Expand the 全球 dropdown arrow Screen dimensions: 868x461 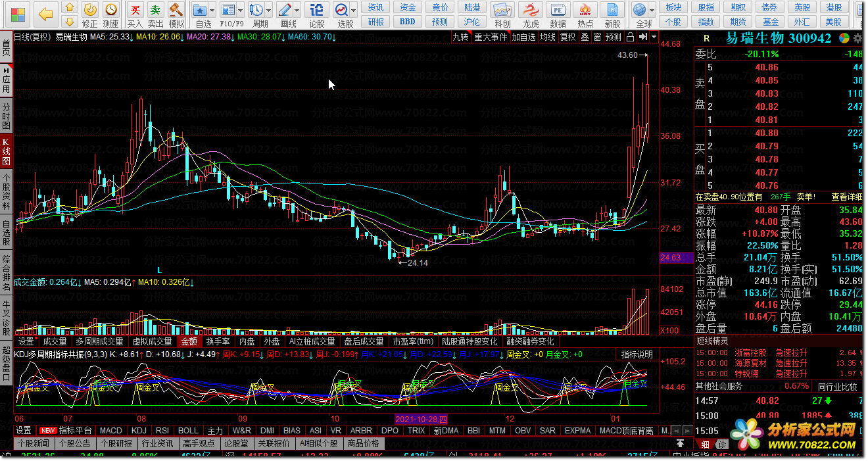pos(652,10)
